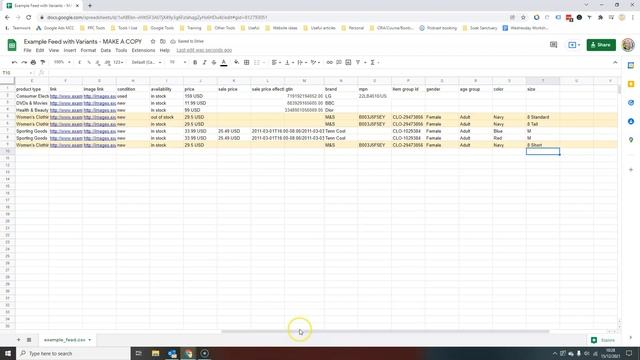
Task: Decrease decimal places
Action: coord(98,62)
